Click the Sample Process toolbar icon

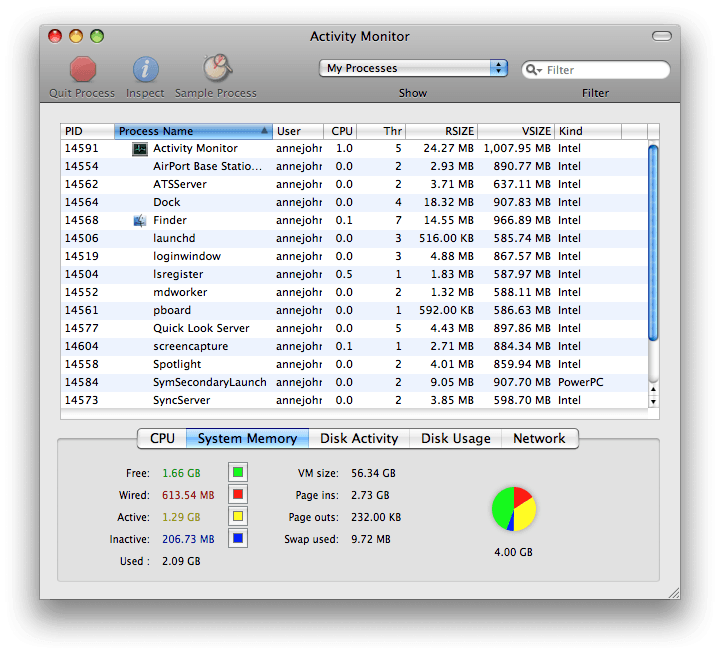point(216,69)
